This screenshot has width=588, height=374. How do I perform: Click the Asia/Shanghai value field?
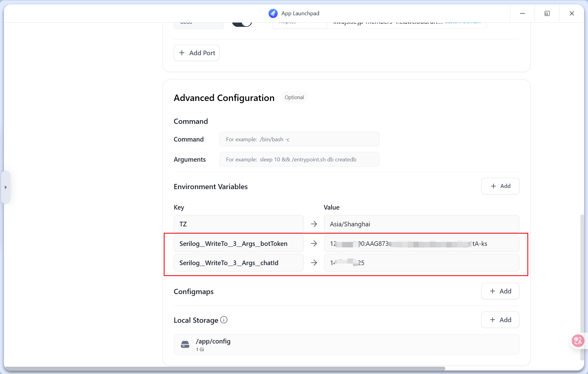tap(421, 224)
